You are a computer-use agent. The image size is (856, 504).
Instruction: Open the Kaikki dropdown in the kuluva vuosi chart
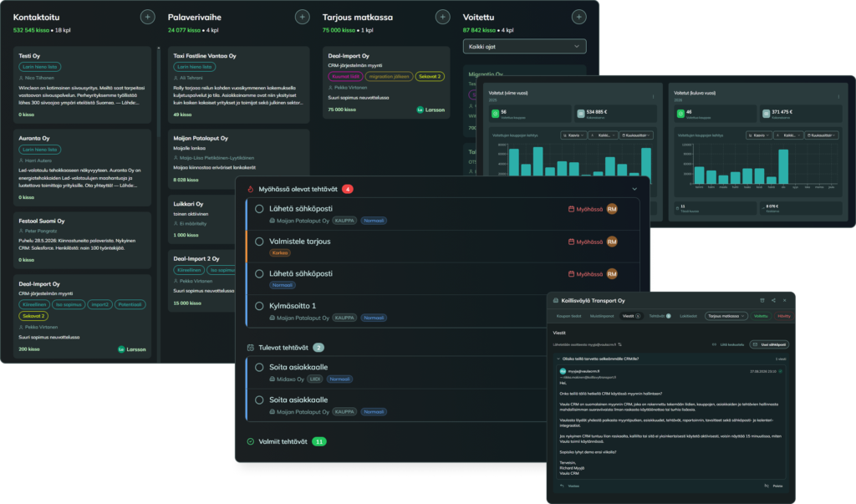pos(788,135)
